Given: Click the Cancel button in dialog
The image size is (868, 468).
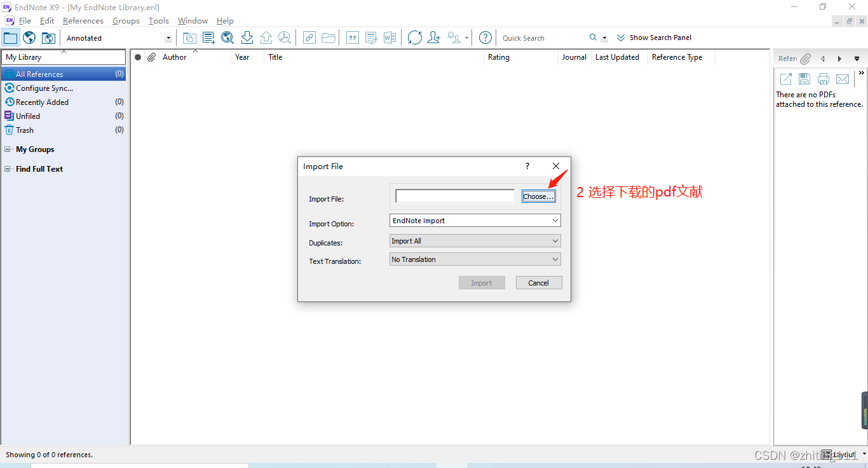Looking at the screenshot, I should [539, 283].
